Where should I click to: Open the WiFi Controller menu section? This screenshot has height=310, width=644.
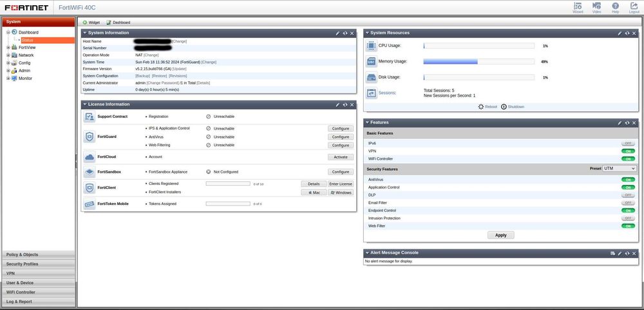click(x=39, y=293)
